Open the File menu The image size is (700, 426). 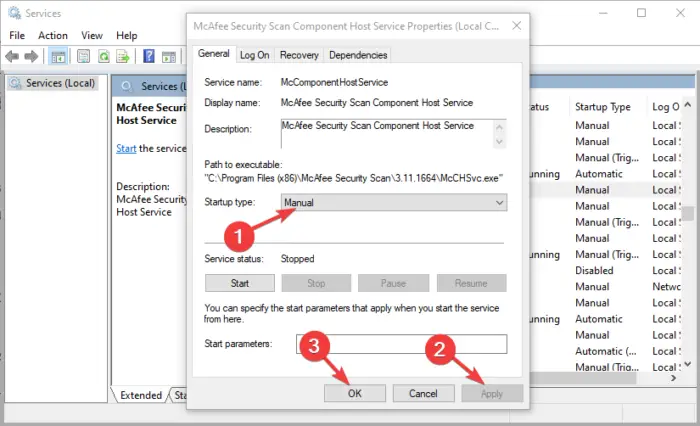[x=17, y=35]
